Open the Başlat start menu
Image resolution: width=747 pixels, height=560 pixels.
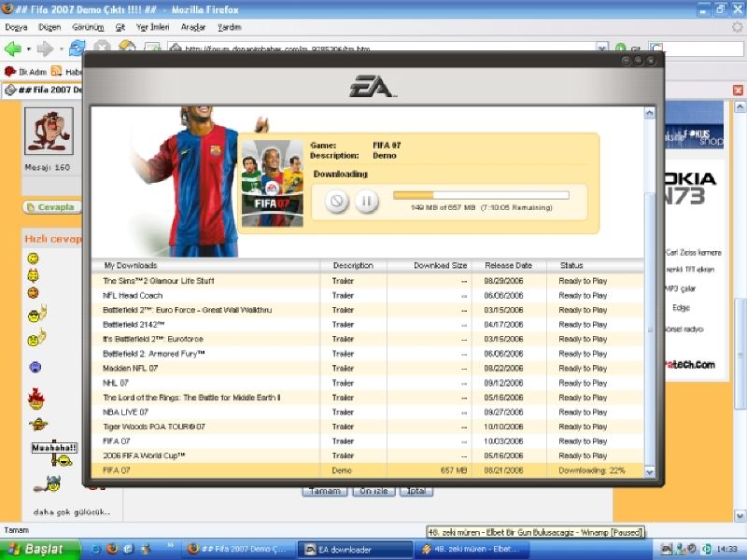(x=37, y=549)
